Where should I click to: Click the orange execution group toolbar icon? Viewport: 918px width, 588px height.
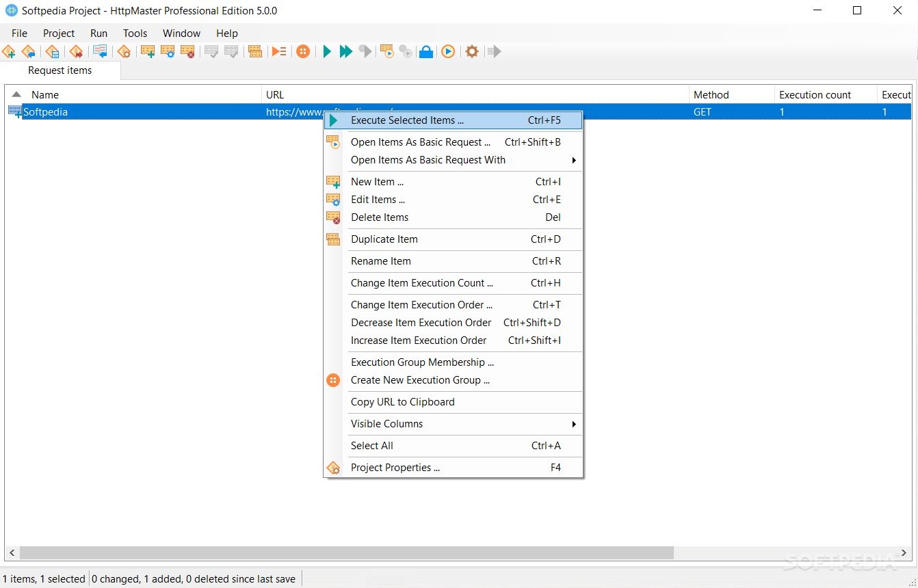pos(303,51)
